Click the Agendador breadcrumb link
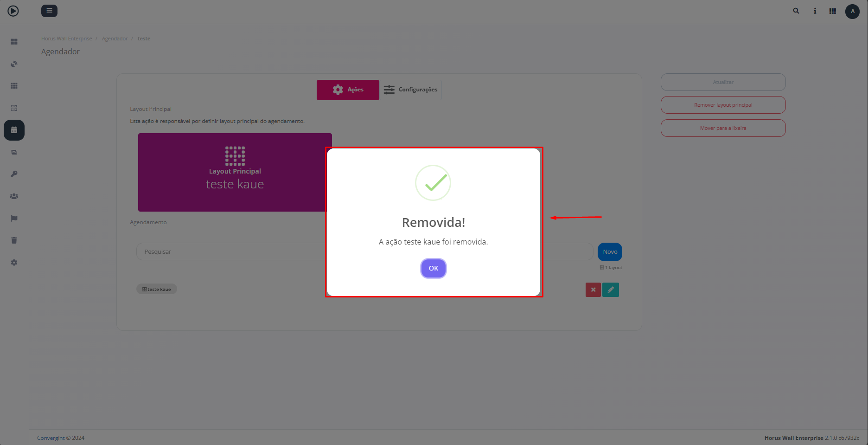Image resolution: width=868 pixels, height=445 pixels. point(115,39)
